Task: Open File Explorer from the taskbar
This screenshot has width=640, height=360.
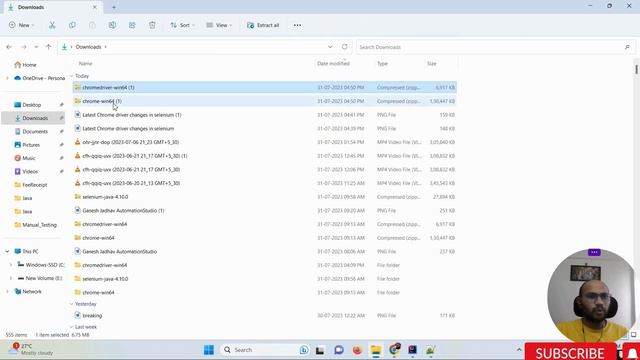Action: 376,350
